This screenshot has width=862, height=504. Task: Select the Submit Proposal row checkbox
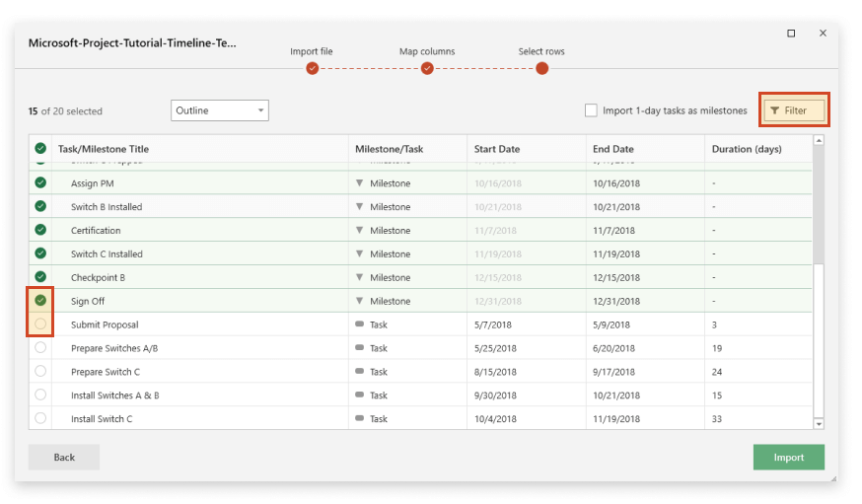point(40,324)
